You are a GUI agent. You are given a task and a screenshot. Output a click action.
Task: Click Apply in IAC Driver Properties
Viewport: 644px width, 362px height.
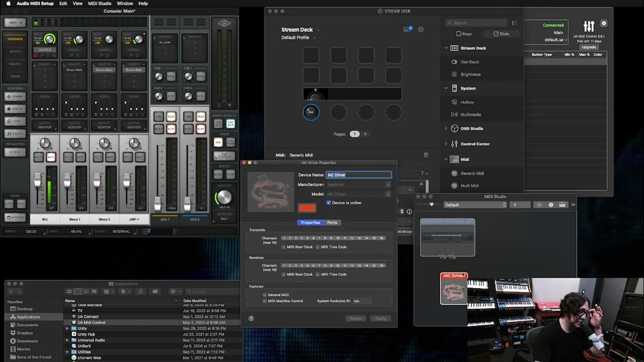[x=380, y=318]
